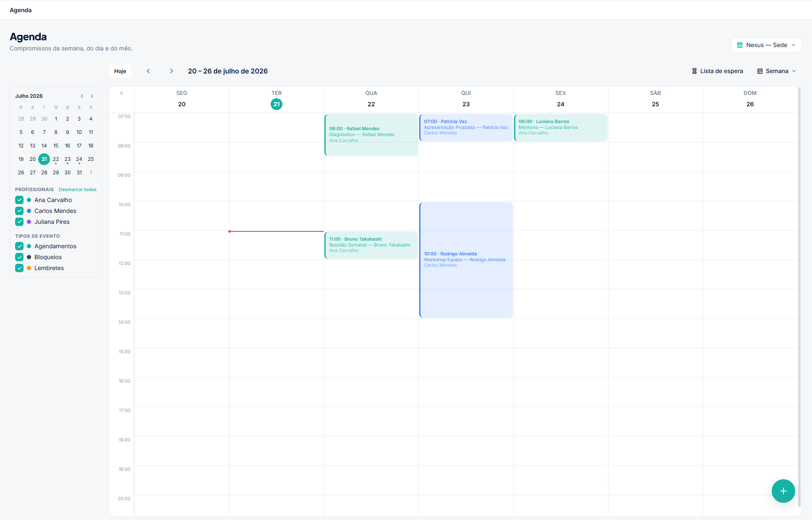Select day 15 in mini calendar
The height and width of the screenshot is (520, 812).
[56, 146]
